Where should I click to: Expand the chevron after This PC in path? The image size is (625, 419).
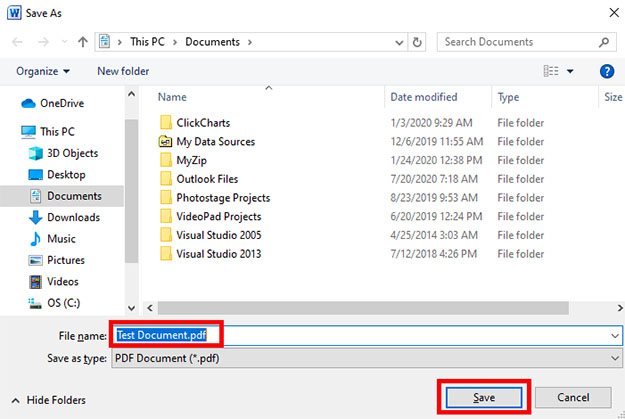(x=175, y=42)
